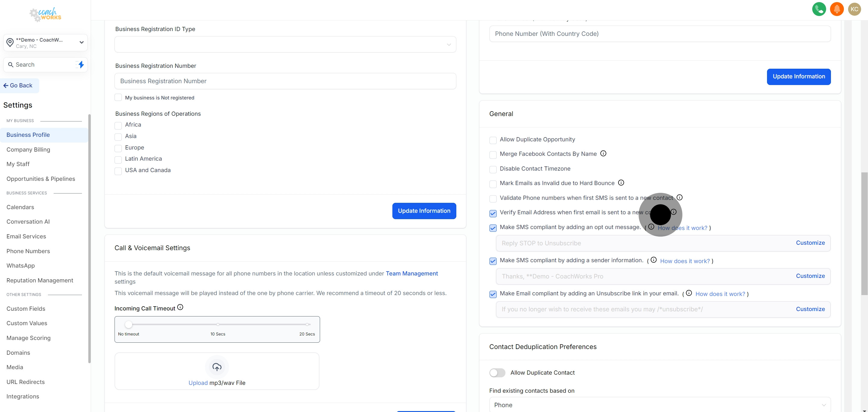The height and width of the screenshot is (412, 868).
Task: Click the KC user avatar
Action: (x=854, y=9)
